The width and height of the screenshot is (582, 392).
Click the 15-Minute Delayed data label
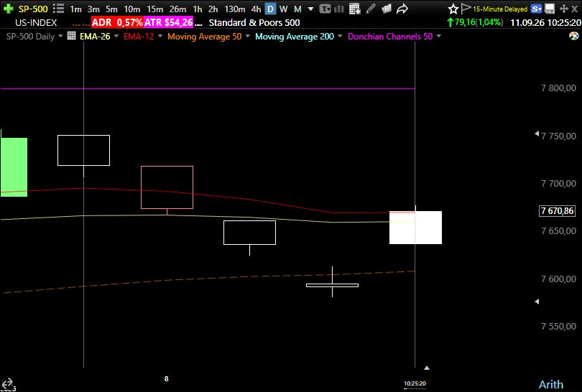tap(500, 9)
